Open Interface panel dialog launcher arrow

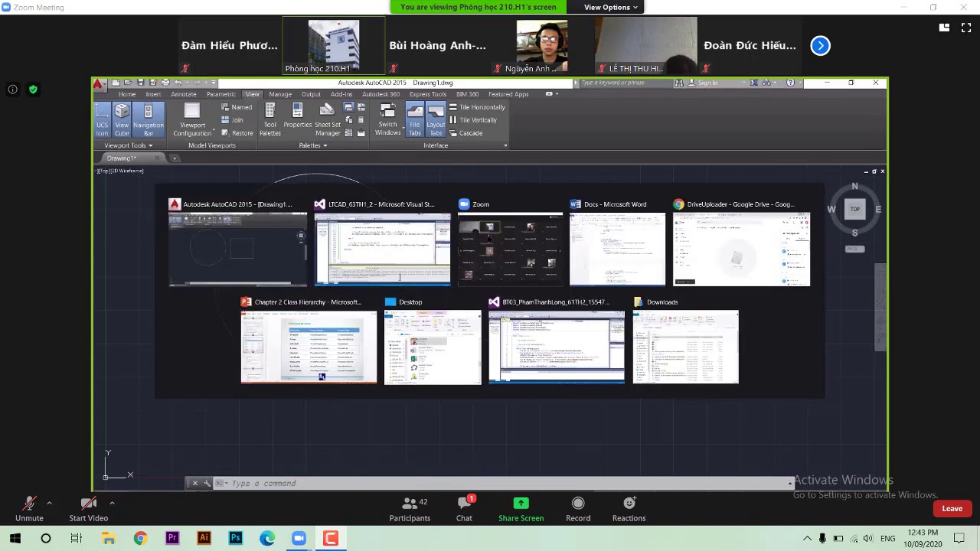(505, 145)
